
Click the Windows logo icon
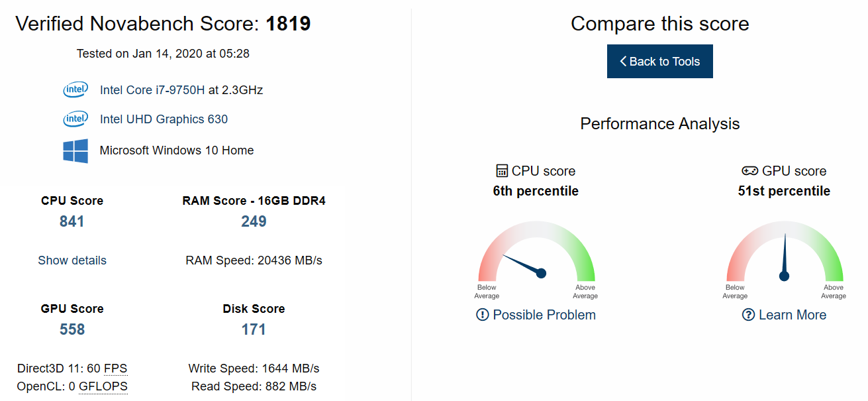[75, 150]
